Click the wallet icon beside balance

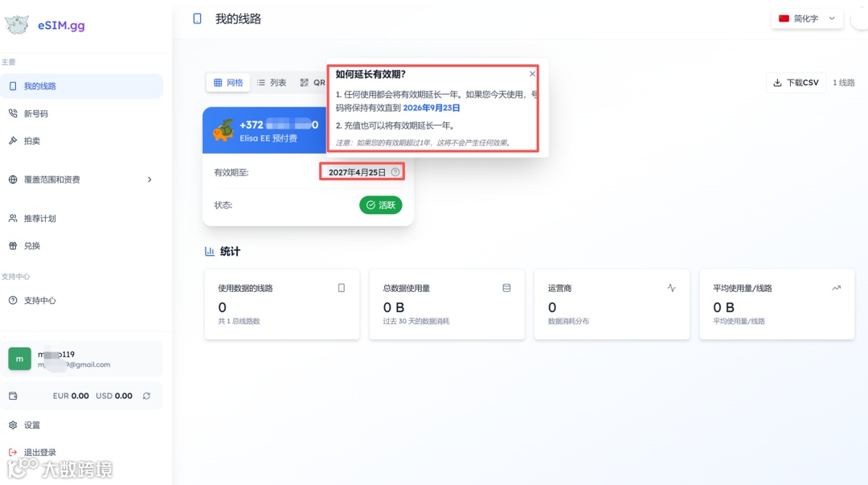(x=14, y=396)
